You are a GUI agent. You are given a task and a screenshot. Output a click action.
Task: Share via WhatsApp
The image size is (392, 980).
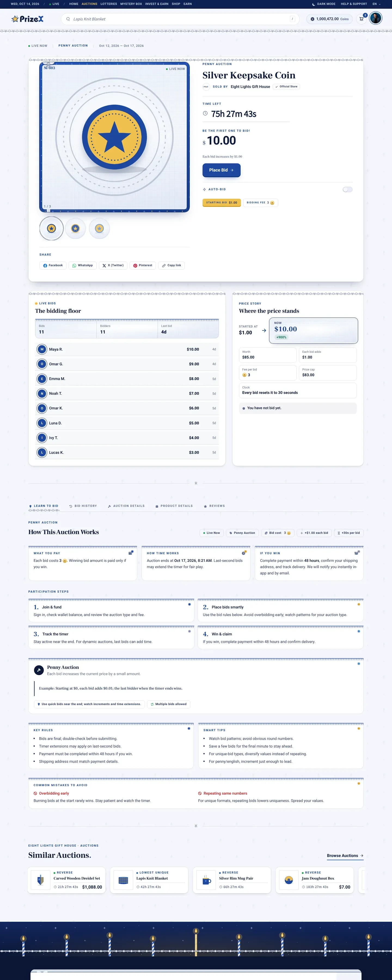(x=82, y=265)
